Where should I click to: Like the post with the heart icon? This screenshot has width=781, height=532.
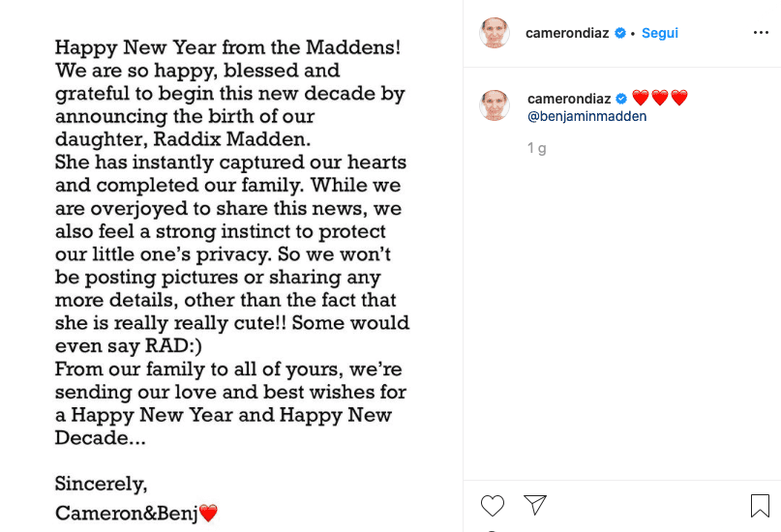tap(493, 505)
